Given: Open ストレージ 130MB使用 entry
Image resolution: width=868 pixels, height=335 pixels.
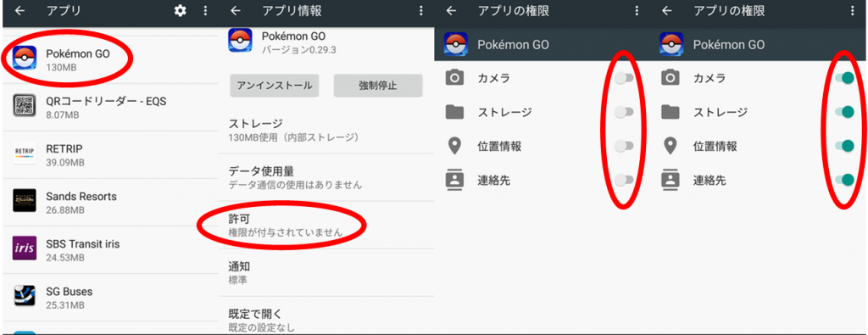Looking at the screenshot, I should (326, 130).
